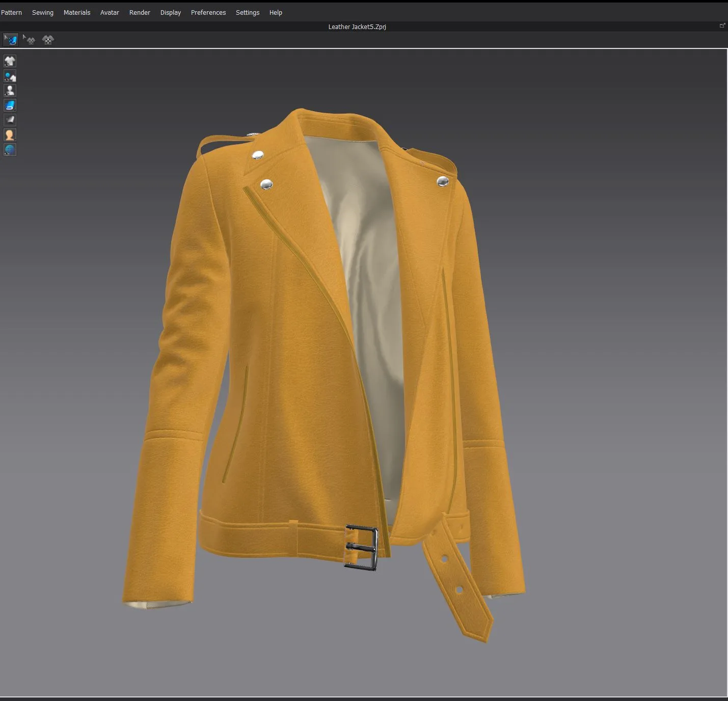Click the show avatar head icon

[x=10, y=134]
